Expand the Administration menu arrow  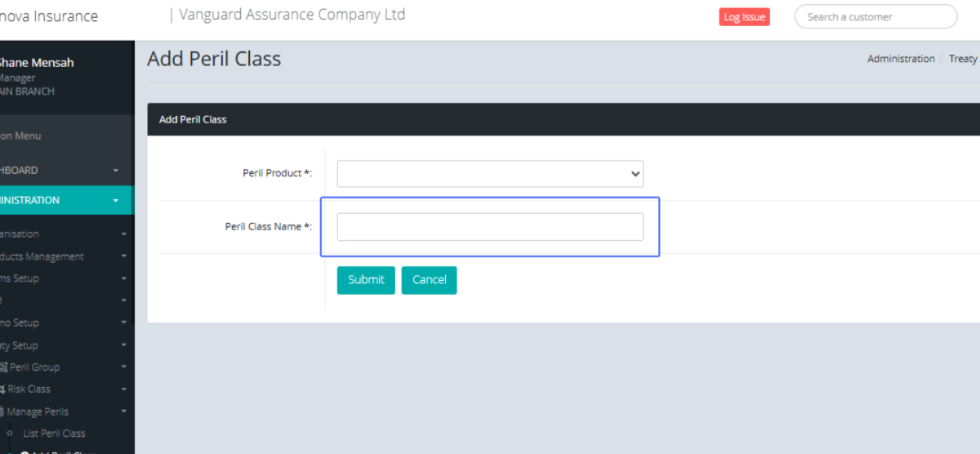point(116,200)
